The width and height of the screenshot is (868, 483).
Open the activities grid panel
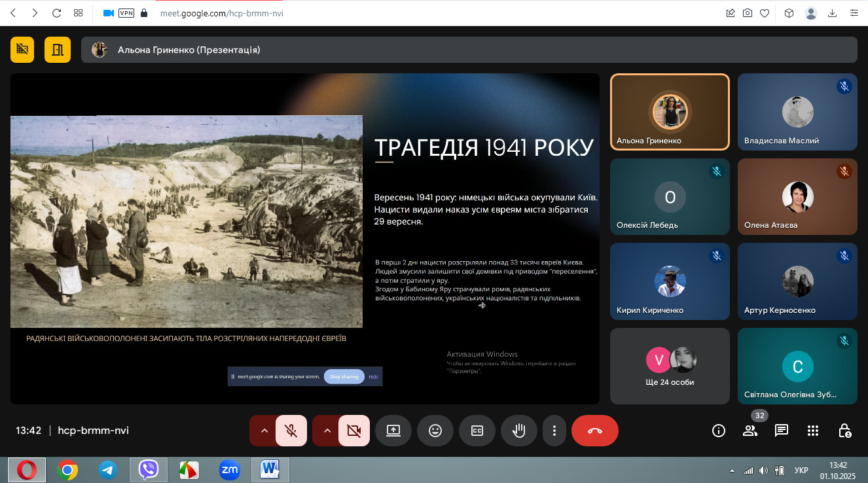(x=812, y=431)
